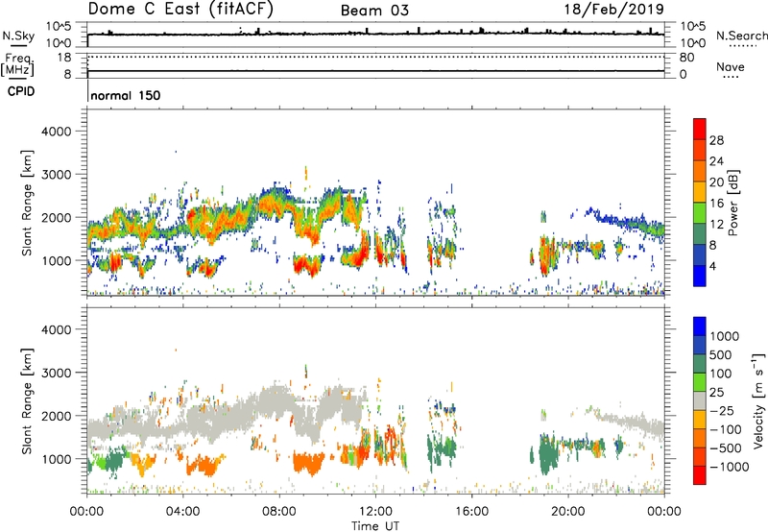The width and height of the screenshot is (768, 532).
Task: Click the "3000" tick of the velocity panel
Action: [57, 373]
